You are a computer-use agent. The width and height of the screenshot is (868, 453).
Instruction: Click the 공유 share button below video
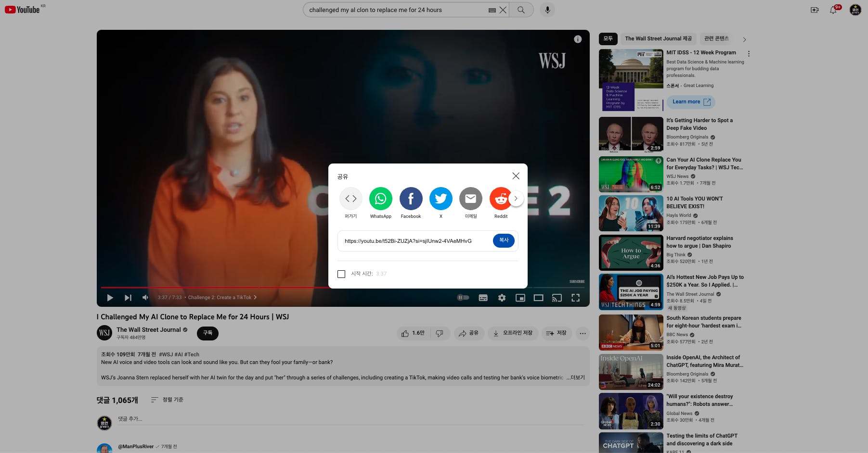468,333
